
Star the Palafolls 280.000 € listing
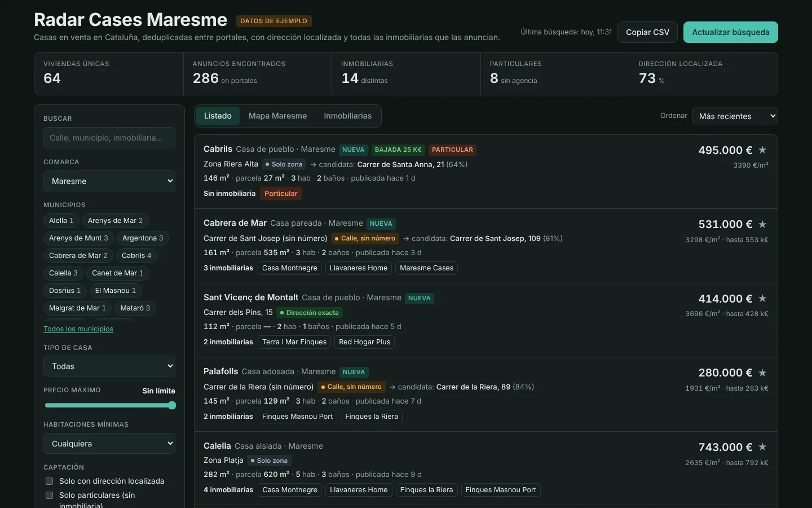coord(762,373)
